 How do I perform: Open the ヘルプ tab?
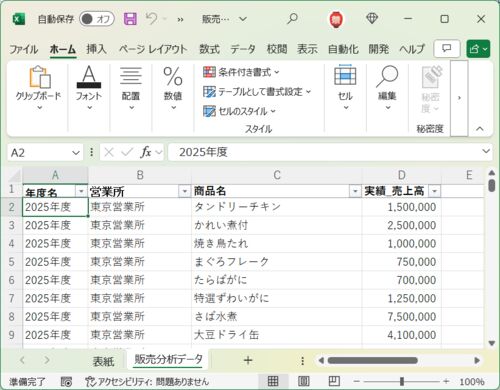pos(412,49)
